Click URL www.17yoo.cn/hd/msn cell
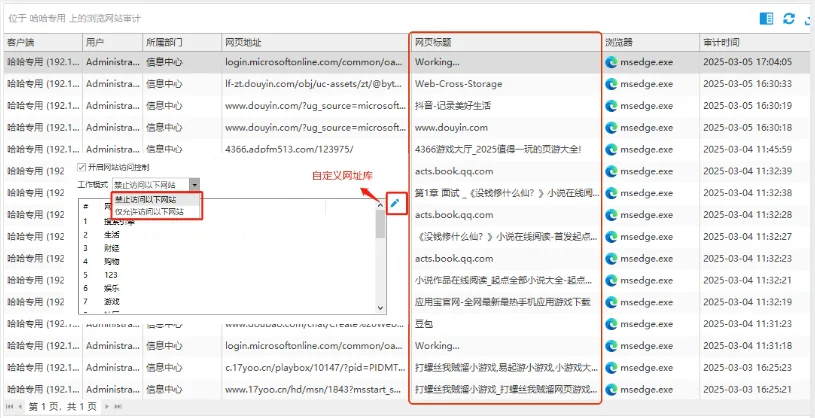The image size is (815, 418). coord(315,389)
